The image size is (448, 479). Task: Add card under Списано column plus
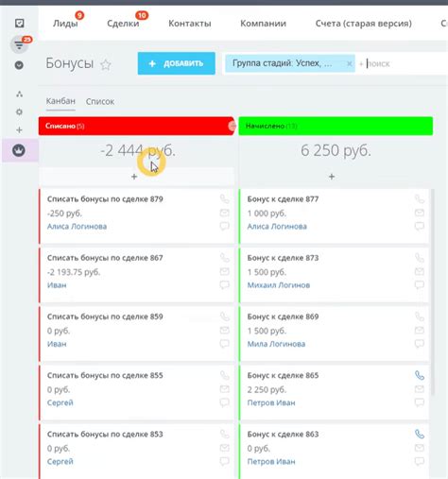click(x=134, y=177)
